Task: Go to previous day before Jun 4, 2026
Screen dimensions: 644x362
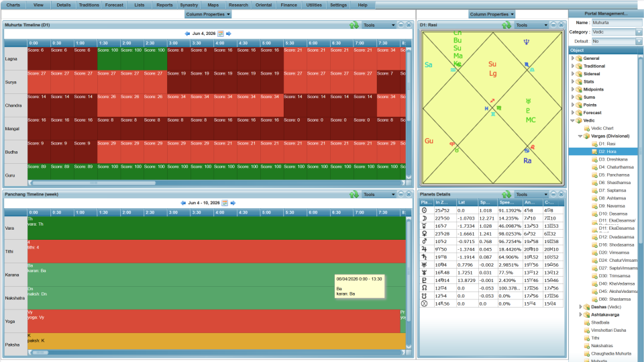Action: (x=187, y=34)
